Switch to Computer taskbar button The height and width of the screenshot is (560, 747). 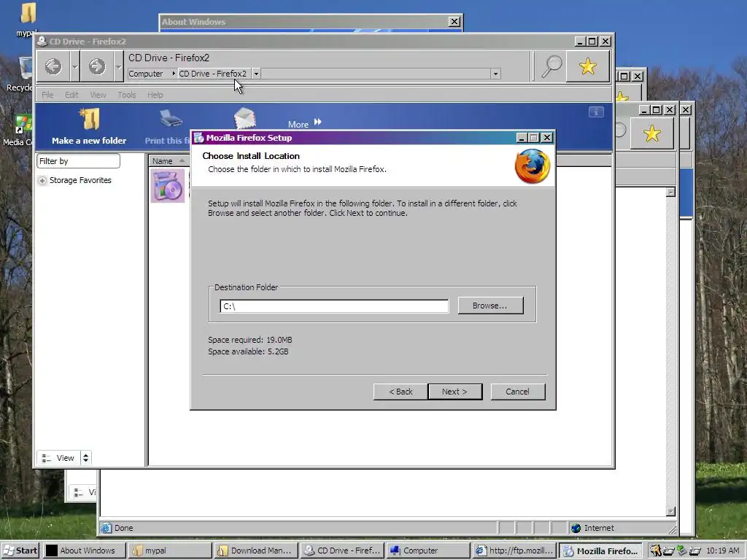pyautogui.click(x=428, y=551)
